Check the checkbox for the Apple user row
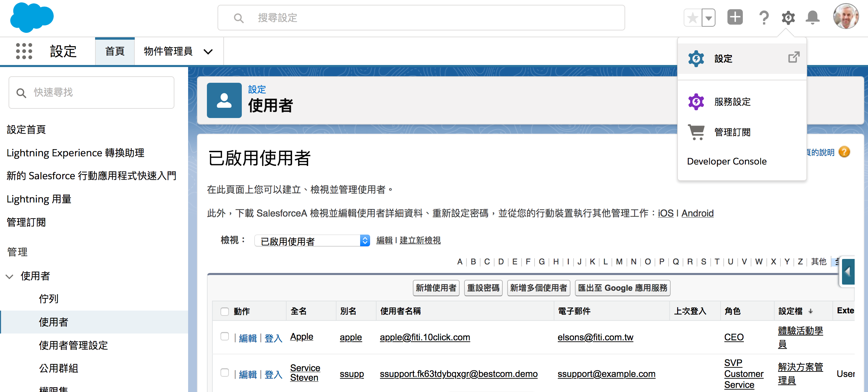 tap(225, 337)
